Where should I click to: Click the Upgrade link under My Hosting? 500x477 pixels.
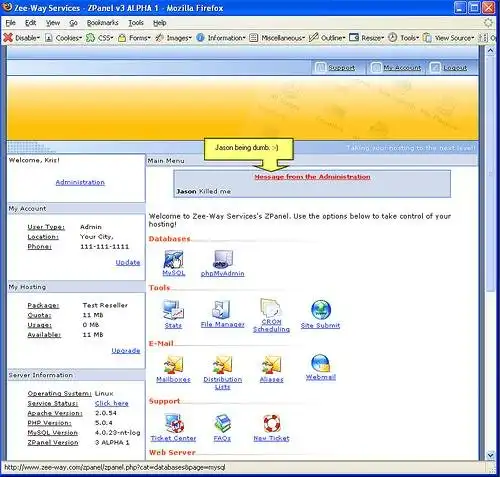tap(126, 351)
